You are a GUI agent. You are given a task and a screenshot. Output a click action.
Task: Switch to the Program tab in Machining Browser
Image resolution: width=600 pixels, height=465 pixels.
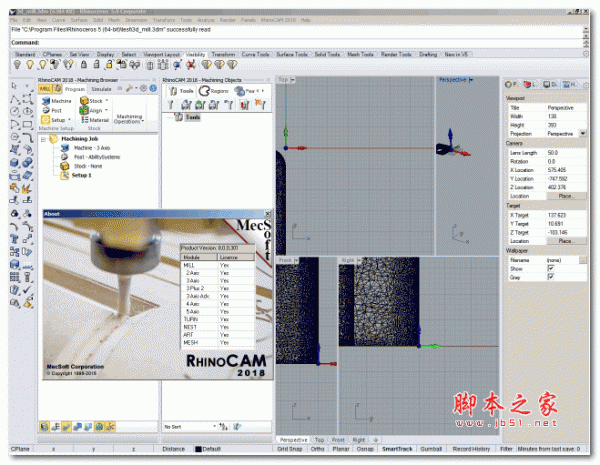coord(75,89)
